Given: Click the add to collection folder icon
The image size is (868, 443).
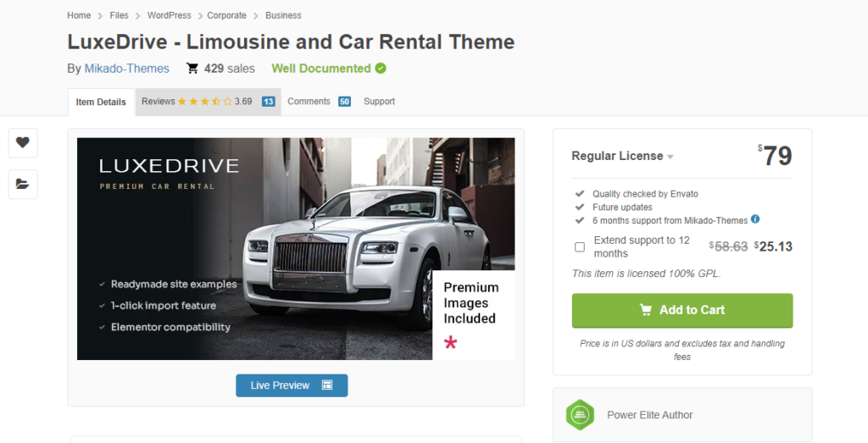Looking at the screenshot, I should coord(23,185).
